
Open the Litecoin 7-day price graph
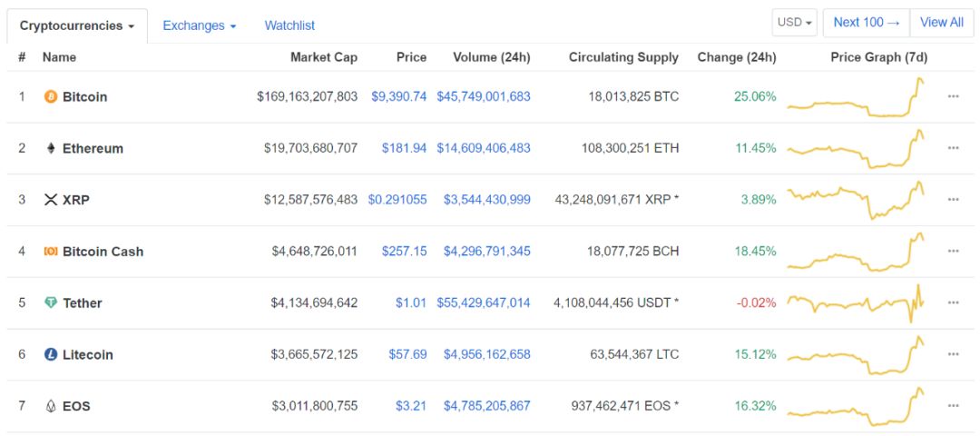pyautogui.click(x=857, y=354)
